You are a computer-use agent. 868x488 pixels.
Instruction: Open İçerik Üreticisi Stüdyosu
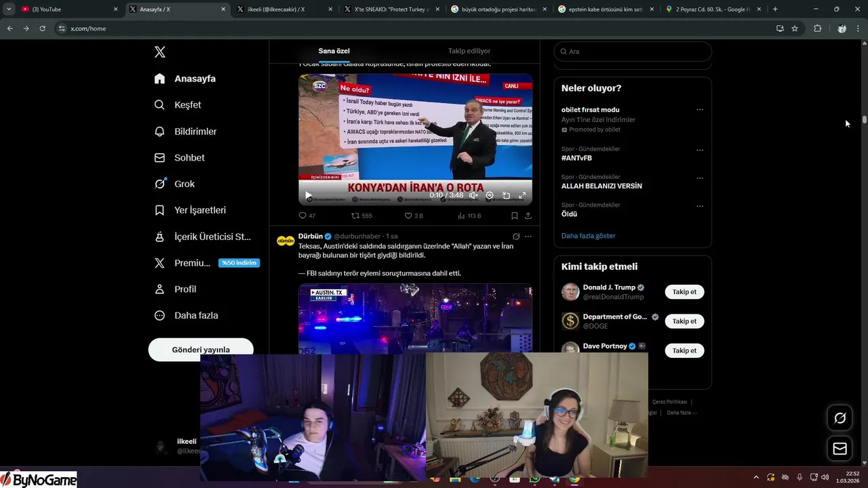(x=203, y=237)
